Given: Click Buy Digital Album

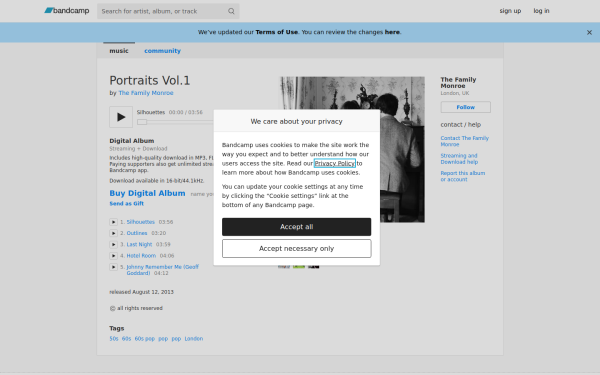Looking at the screenshot, I should coord(147,193).
